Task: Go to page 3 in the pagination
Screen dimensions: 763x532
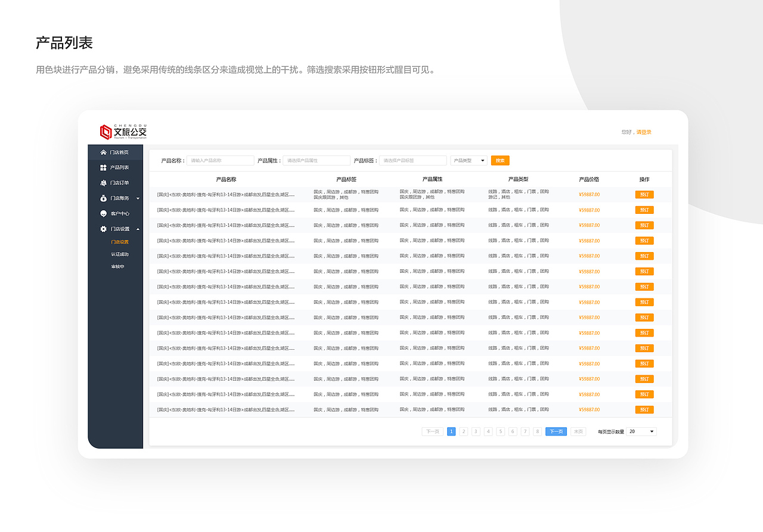Action: (476, 431)
